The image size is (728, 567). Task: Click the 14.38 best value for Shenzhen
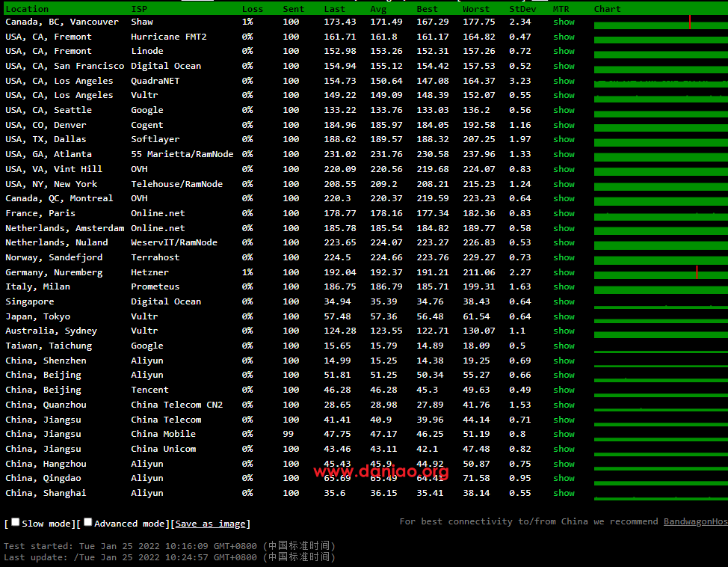pyautogui.click(x=430, y=361)
